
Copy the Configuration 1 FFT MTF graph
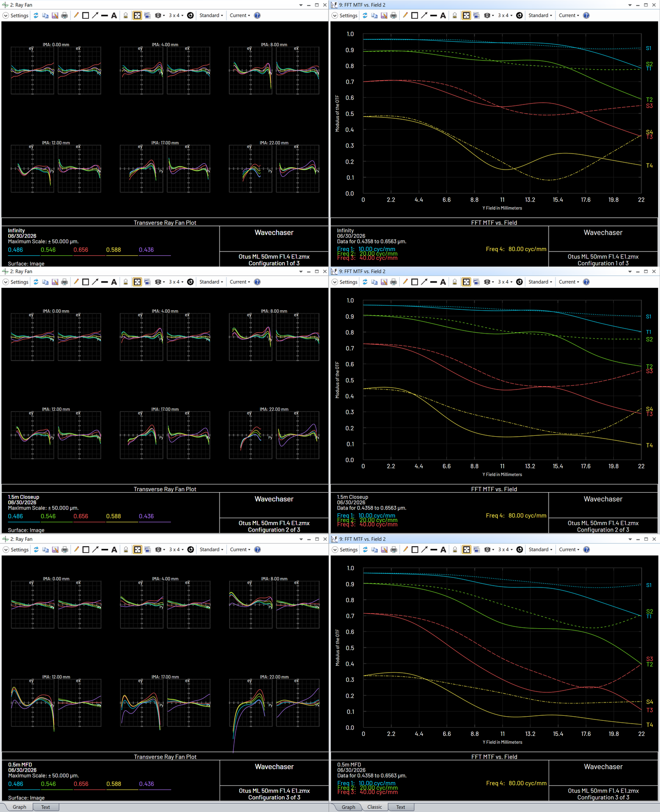click(374, 16)
